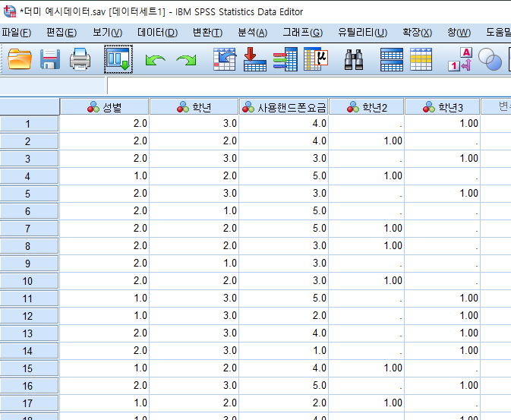This screenshot has width=511, height=420.
Task: Open the 변환(T) menu
Action: pyautogui.click(x=207, y=33)
